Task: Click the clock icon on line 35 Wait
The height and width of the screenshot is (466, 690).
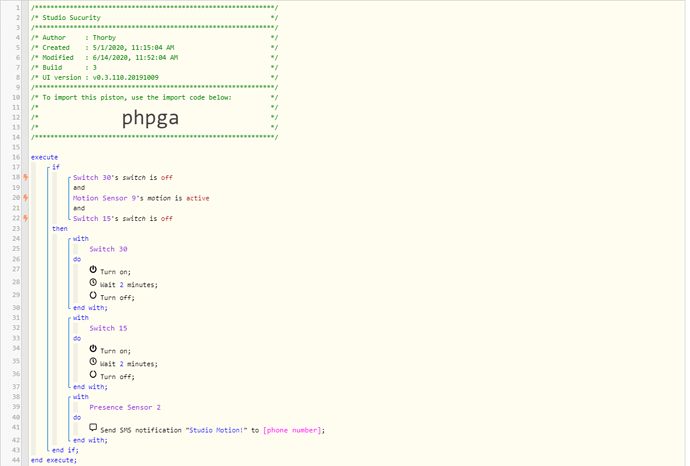Action: [93, 361]
